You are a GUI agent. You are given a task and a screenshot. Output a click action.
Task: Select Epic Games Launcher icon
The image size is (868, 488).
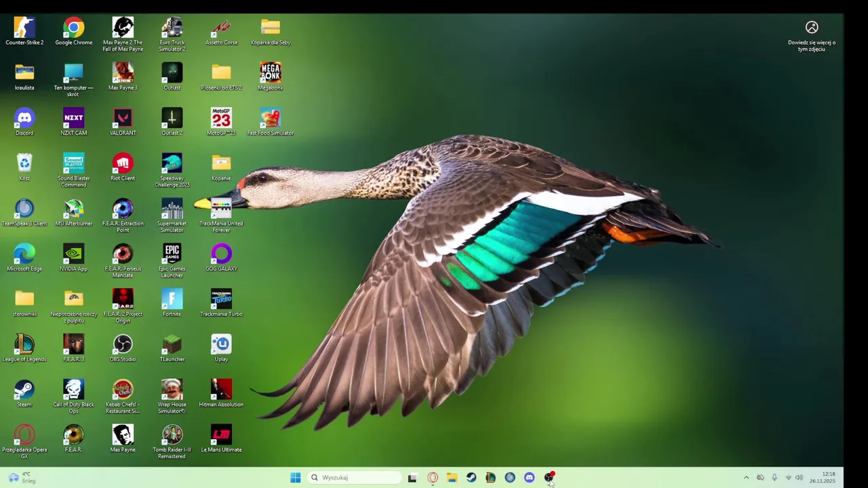(x=172, y=261)
